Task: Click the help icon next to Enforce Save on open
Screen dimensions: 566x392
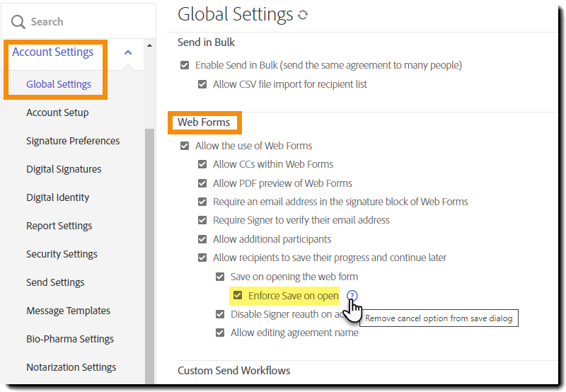Action: click(x=352, y=296)
